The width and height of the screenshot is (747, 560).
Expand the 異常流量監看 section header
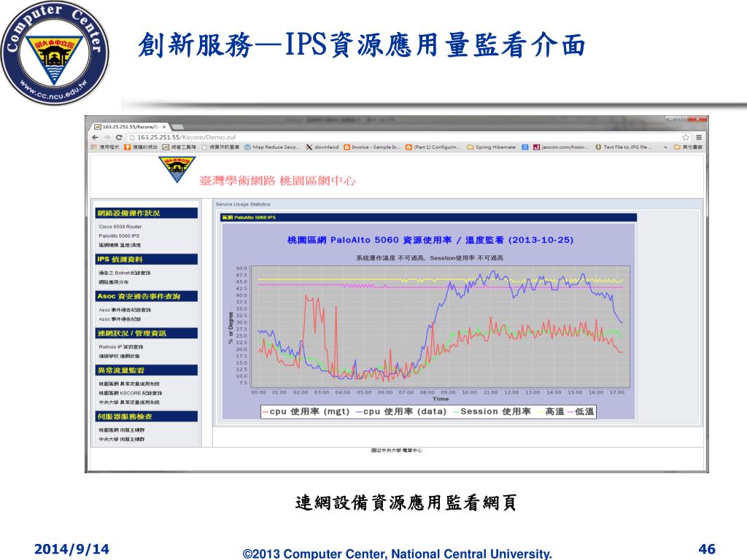146,370
